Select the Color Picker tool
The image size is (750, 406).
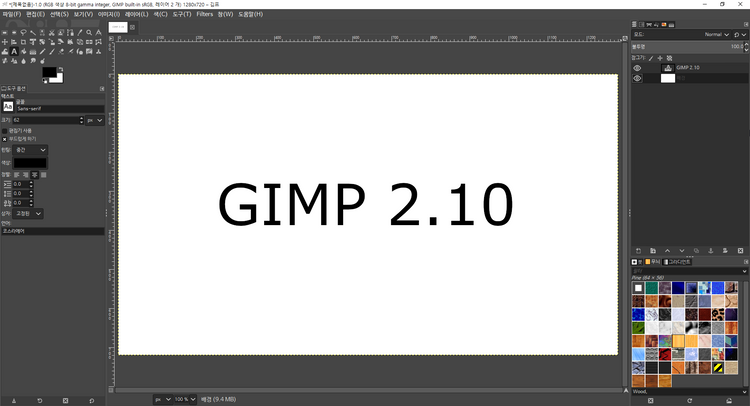[80, 33]
